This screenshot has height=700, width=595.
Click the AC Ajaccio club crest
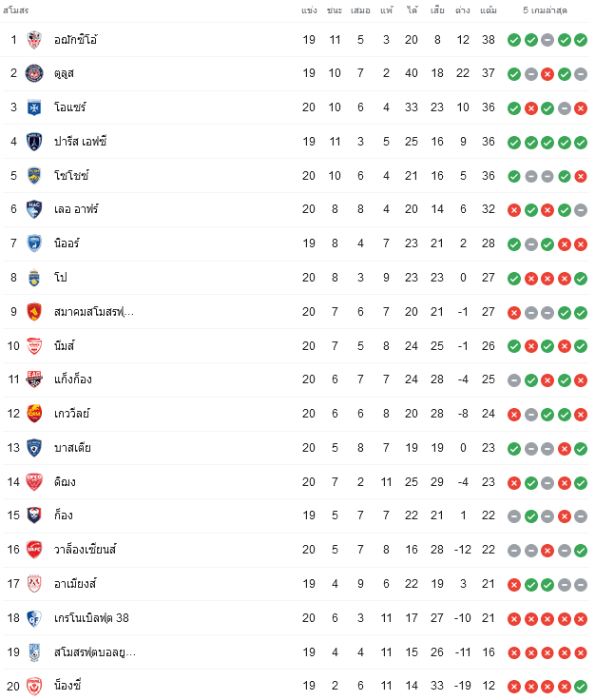34,40
